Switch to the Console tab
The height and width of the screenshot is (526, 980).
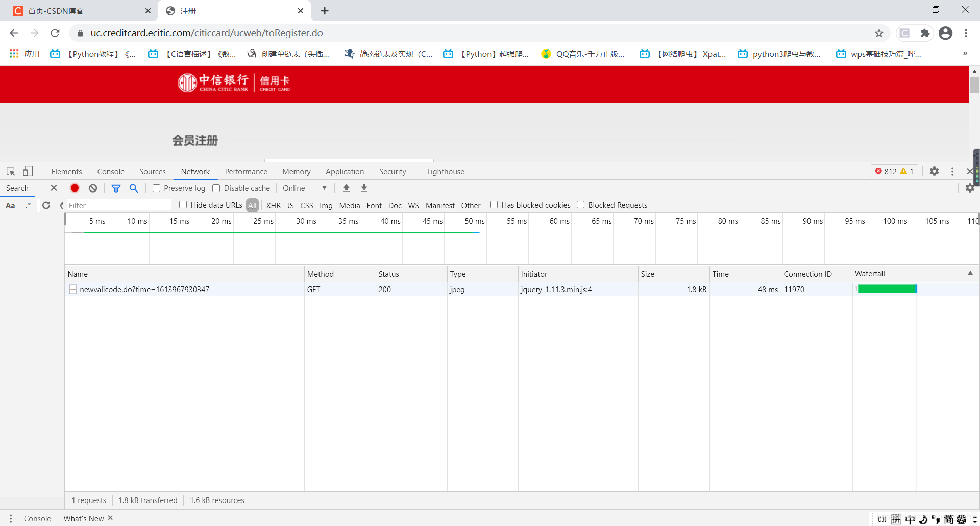pos(111,172)
